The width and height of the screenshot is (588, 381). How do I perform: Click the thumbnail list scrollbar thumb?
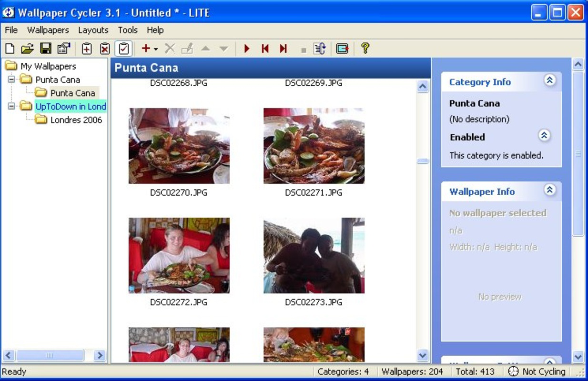coord(423,161)
